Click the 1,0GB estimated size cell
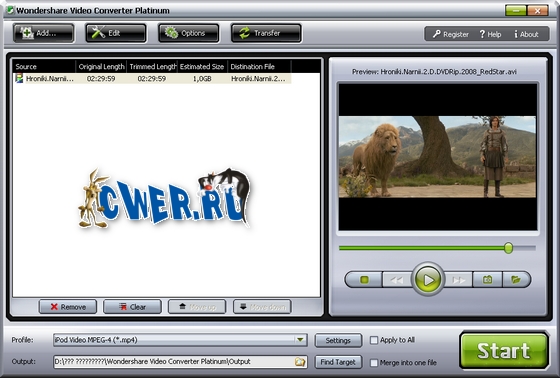 [202, 79]
